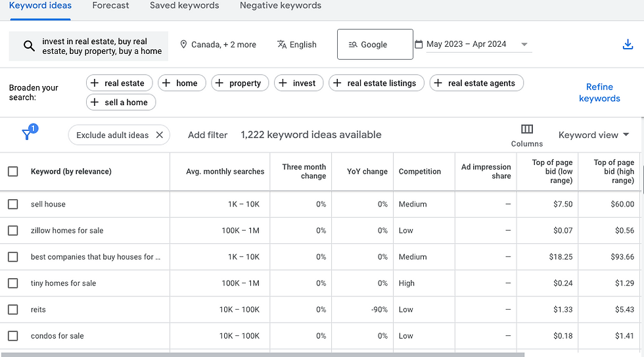The image size is (644, 357).
Task: Check the 'condos for sale' checkbox
Action: tap(12, 336)
